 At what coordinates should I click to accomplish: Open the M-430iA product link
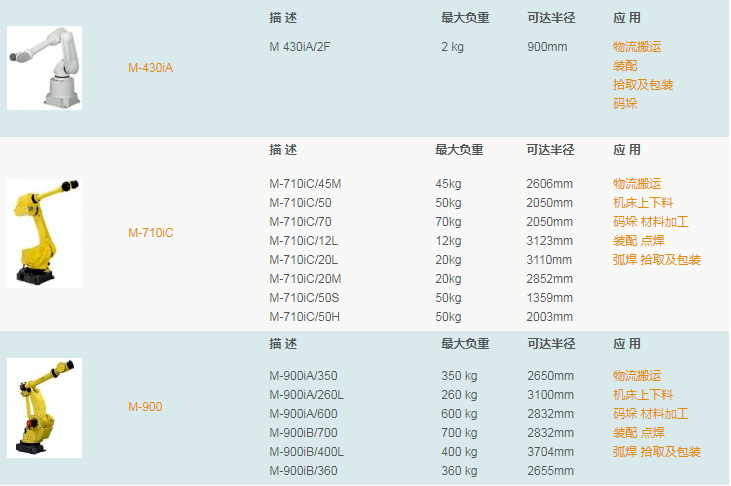pos(151,68)
